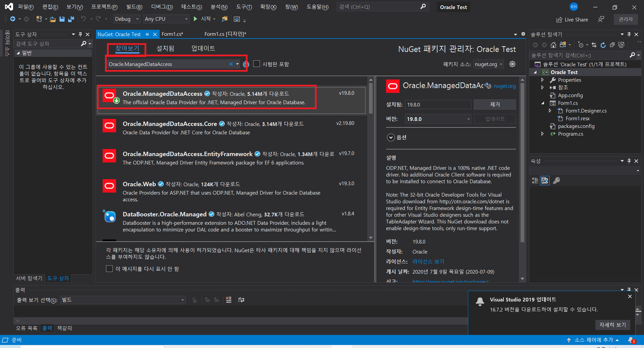Open the nuget.org link in package details
Viewport: 644px width, 348px height.
coord(504,86)
